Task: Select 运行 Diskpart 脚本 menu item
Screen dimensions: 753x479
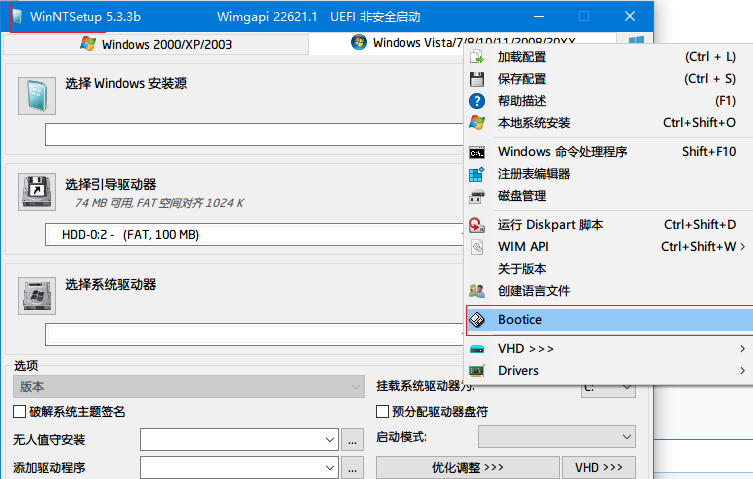Action: point(550,225)
